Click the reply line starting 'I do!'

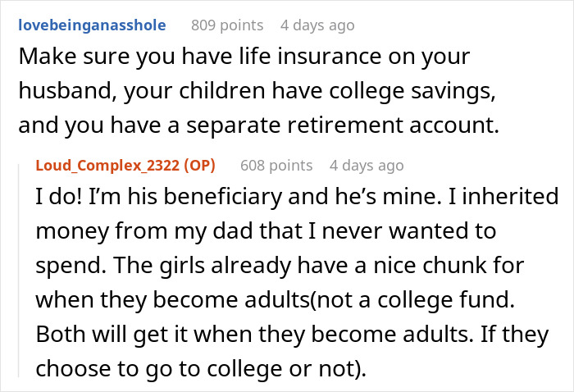(x=297, y=198)
